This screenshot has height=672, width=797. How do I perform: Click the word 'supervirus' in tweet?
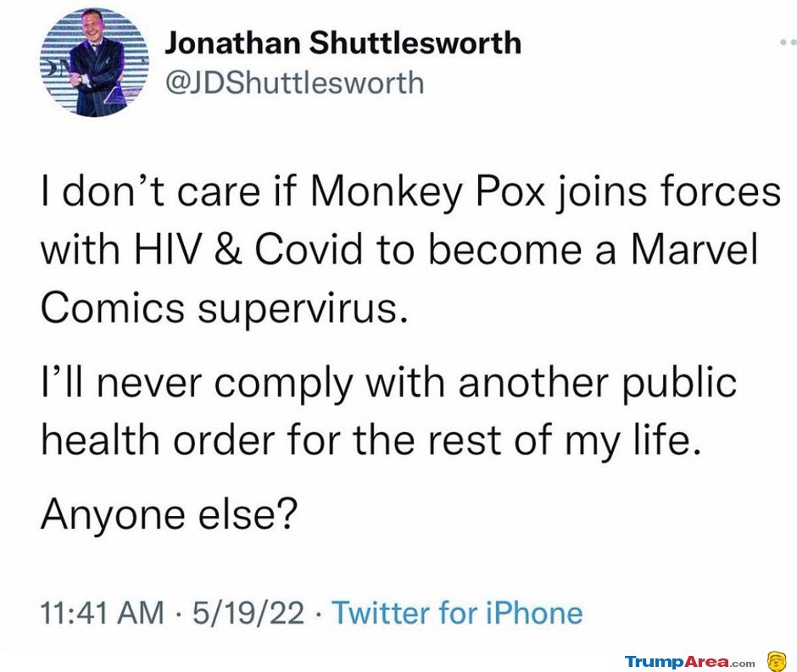click(x=303, y=310)
